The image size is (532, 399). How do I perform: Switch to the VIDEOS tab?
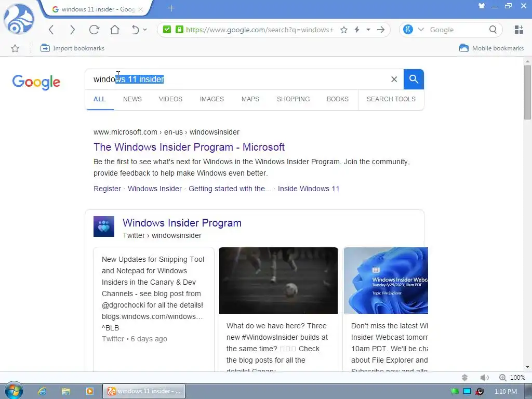pos(170,99)
